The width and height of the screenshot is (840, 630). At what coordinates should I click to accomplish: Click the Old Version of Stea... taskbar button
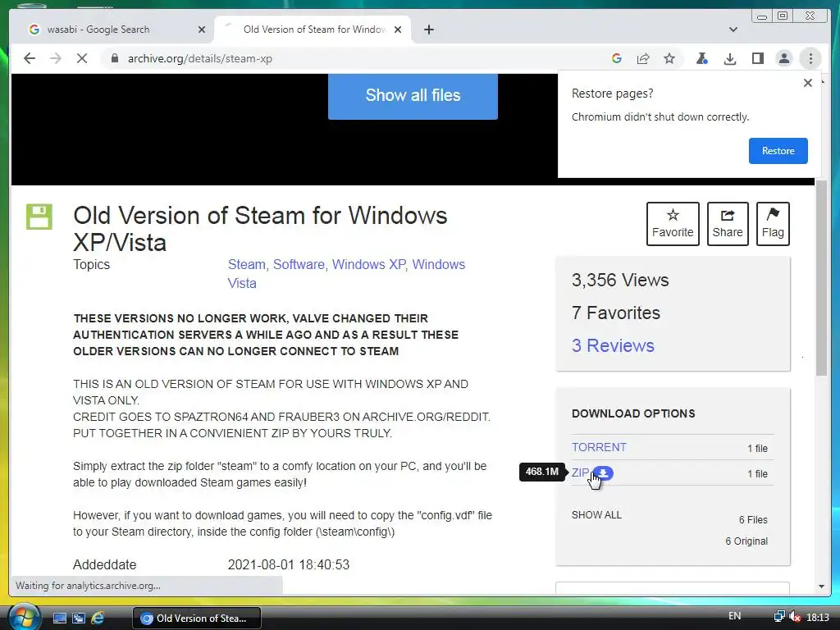pos(197,619)
